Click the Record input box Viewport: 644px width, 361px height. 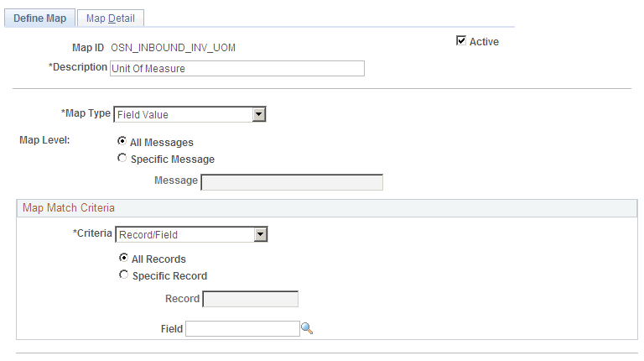251,299
